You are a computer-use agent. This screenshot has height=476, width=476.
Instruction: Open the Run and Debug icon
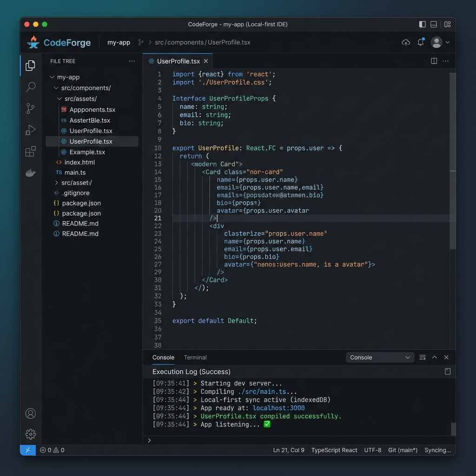tap(30, 130)
